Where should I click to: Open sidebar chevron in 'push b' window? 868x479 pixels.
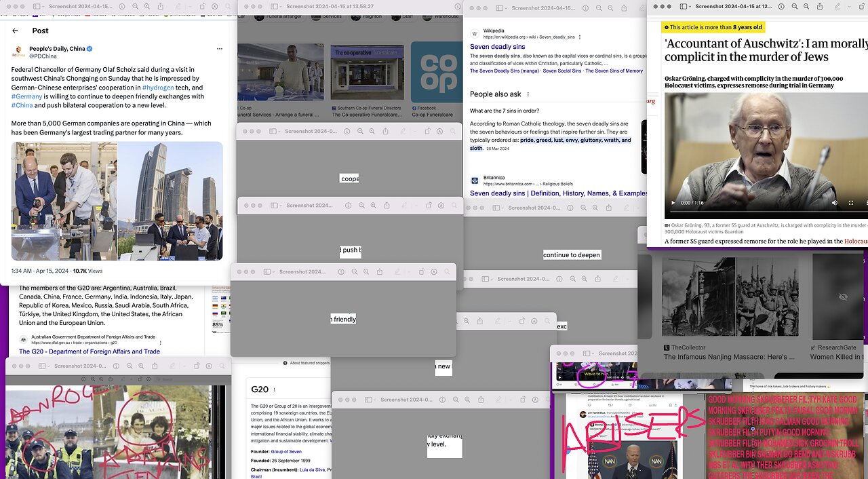pyautogui.click(x=281, y=206)
